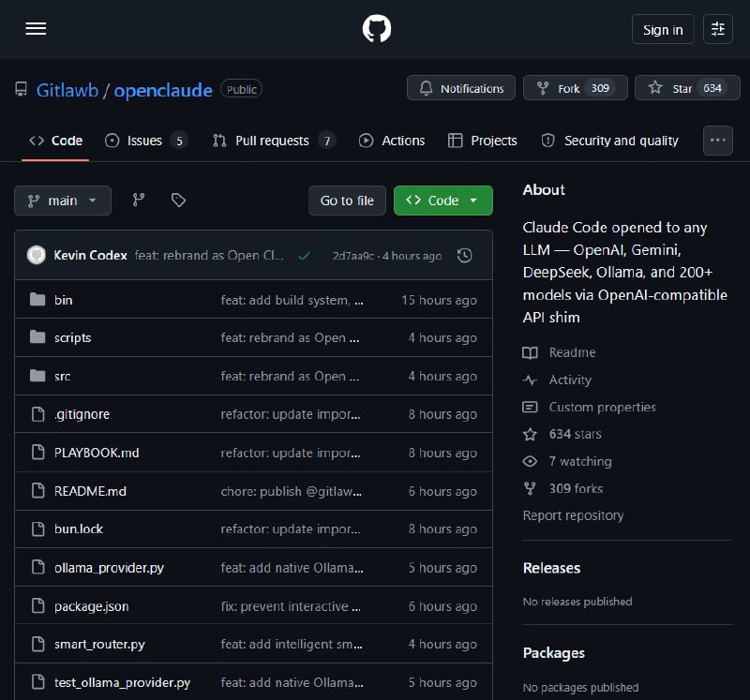750x700 pixels.
Task: Open the Report repository link
Action: coord(573,515)
